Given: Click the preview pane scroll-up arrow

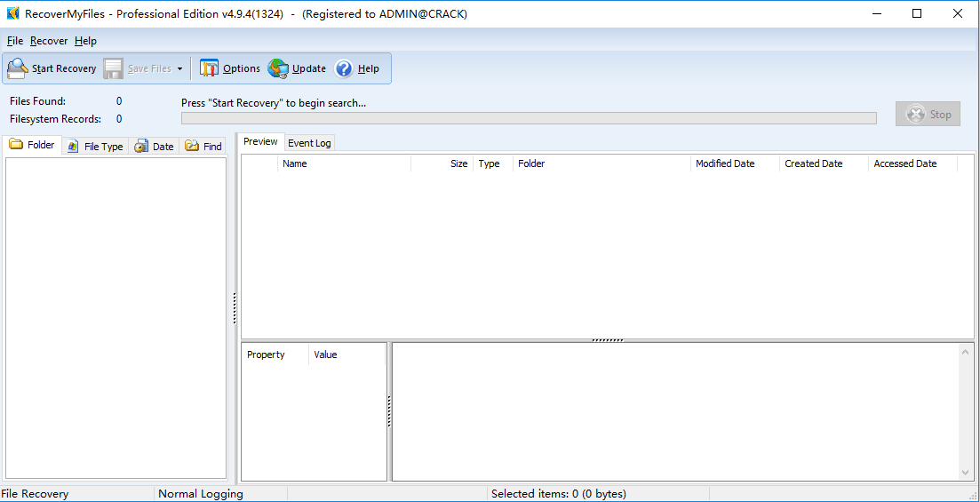Looking at the screenshot, I should click(966, 352).
